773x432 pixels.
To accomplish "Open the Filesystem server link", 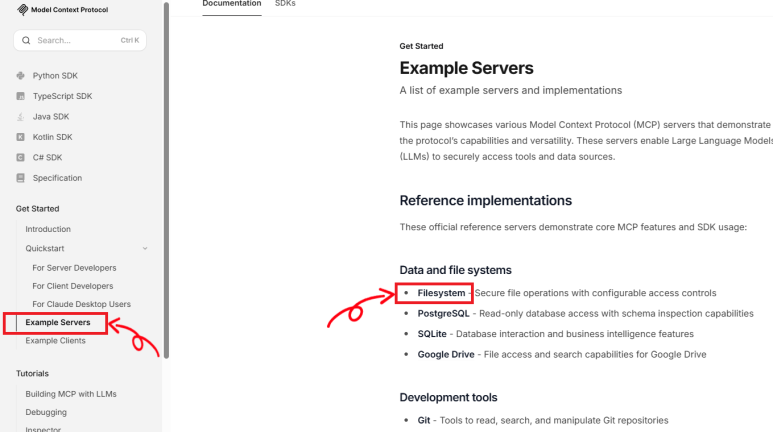I will tap(441, 293).
